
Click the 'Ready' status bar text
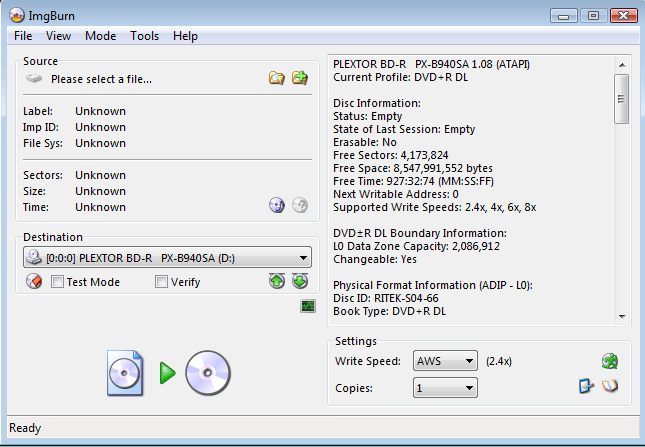(x=25, y=428)
